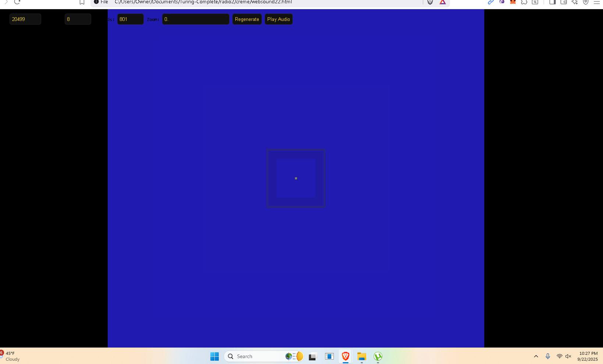Click the input box with value 8

click(x=78, y=19)
